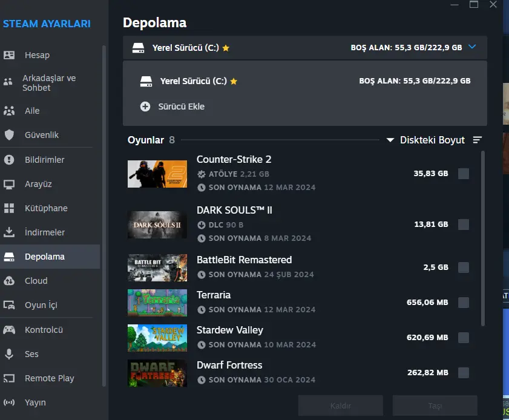
Task: Click the star beside Yerel Sürücü in dropdown list
Action: click(x=234, y=82)
